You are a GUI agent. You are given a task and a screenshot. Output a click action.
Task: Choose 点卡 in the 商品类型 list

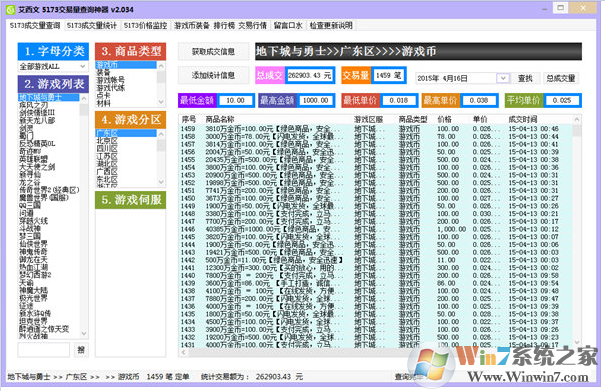[x=126, y=96]
